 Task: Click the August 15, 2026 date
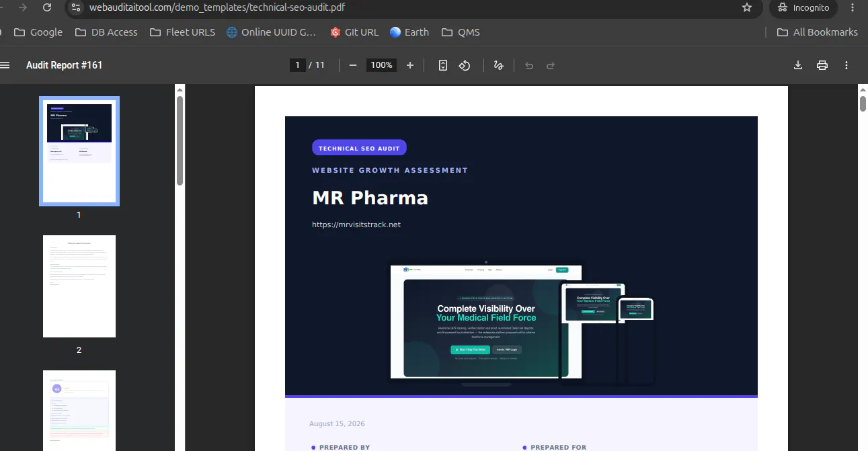[x=337, y=424]
